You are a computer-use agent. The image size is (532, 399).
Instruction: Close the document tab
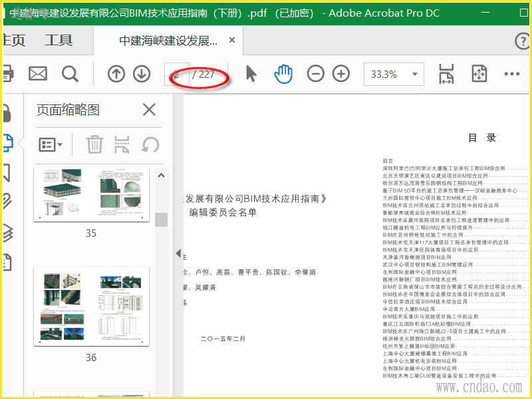(x=232, y=40)
